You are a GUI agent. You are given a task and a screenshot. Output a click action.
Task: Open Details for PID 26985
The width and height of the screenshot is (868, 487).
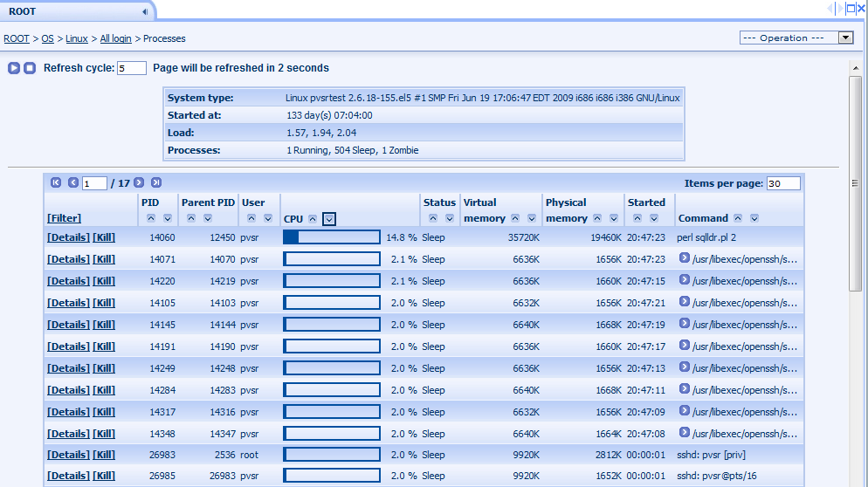(x=68, y=476)
